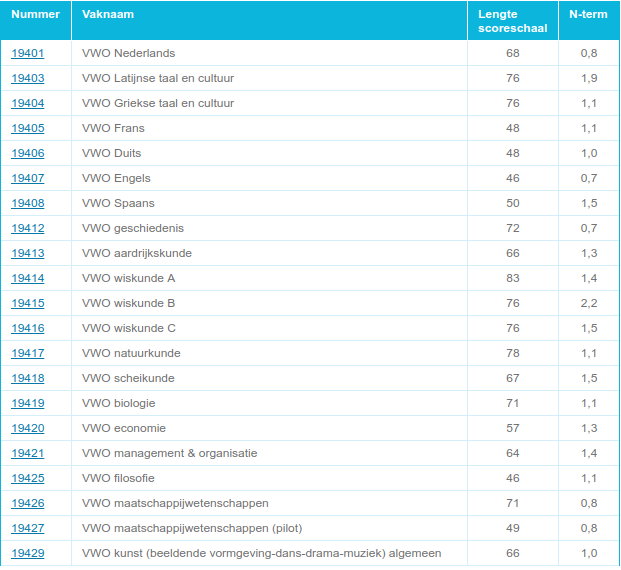Click score length 57 for economie
This screenshot has width=621, height=570.
click(x=512, y=428)
